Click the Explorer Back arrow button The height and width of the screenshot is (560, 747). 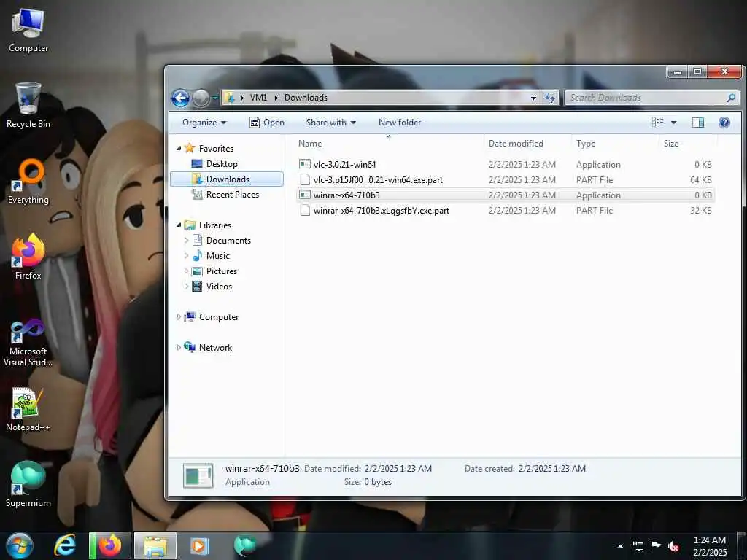pyautogui.click(x=180, y=98)
